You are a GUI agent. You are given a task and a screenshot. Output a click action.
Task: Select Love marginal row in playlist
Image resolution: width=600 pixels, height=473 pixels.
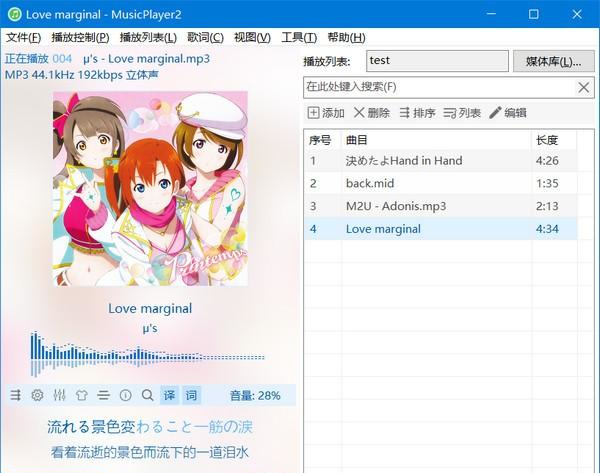(x=441, y=229)
